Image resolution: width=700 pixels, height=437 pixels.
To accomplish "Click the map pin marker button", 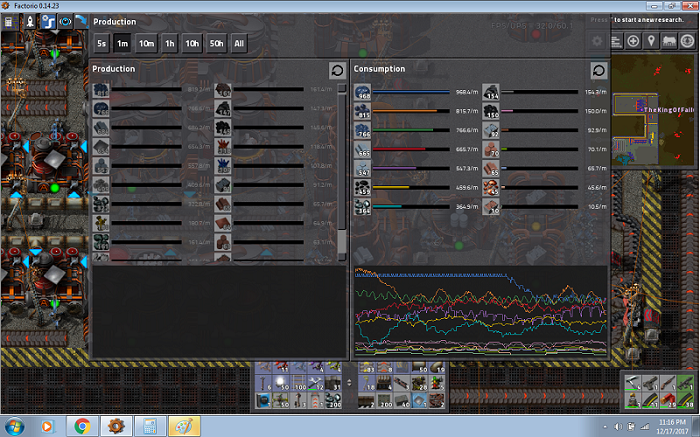I will pos(651,41).
